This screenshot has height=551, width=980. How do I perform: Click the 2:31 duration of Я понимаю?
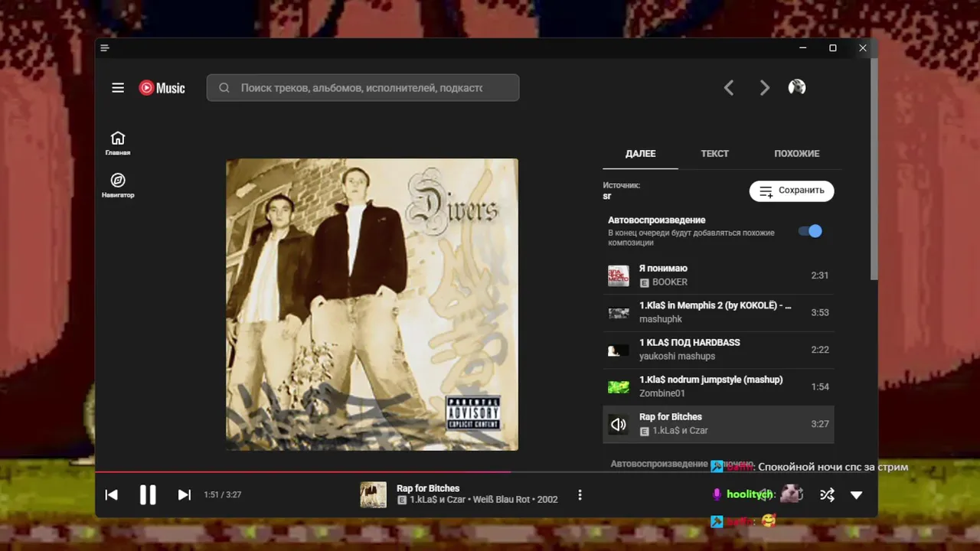819,275
